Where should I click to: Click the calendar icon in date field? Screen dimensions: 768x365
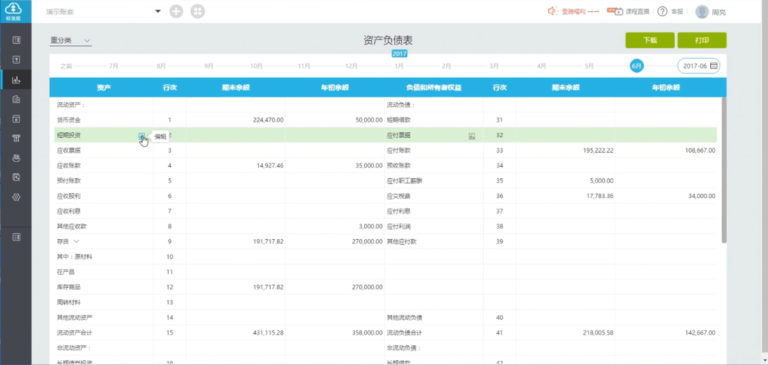[714, 66]
